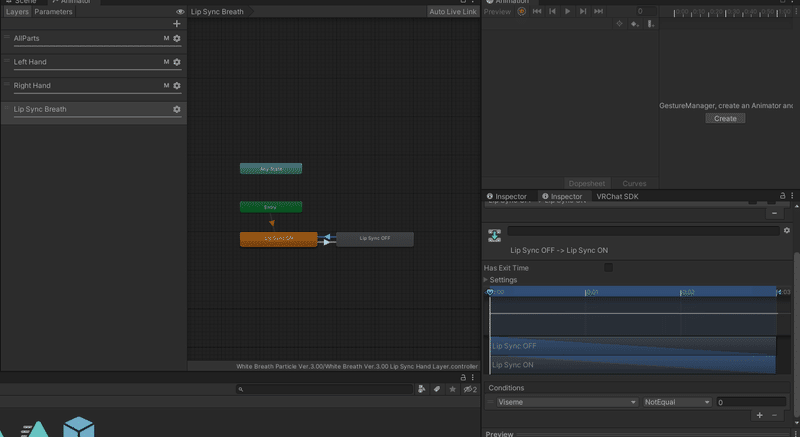Click transition timeline ruler at 0:01

point(591,292)
